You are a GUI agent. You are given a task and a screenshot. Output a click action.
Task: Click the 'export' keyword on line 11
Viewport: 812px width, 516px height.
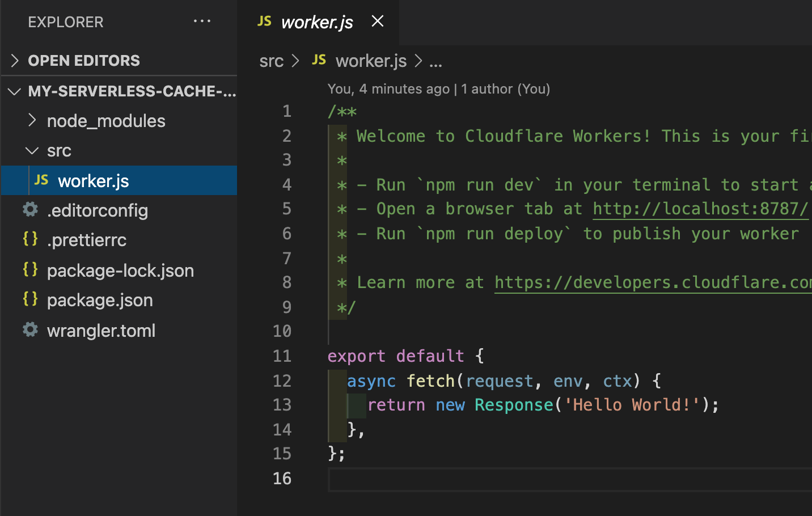coord(356,356)
